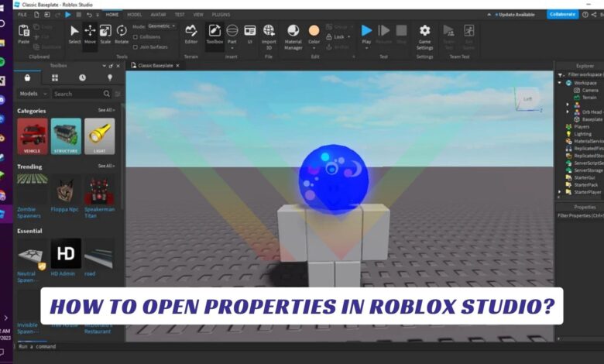604x364 pixels.
Task: Expand the Part dropdown arrow
Action: 232,48
